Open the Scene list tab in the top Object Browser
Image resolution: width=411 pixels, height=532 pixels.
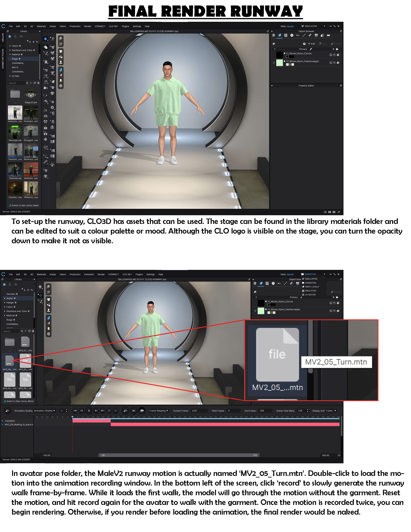(x=273, y=35)
